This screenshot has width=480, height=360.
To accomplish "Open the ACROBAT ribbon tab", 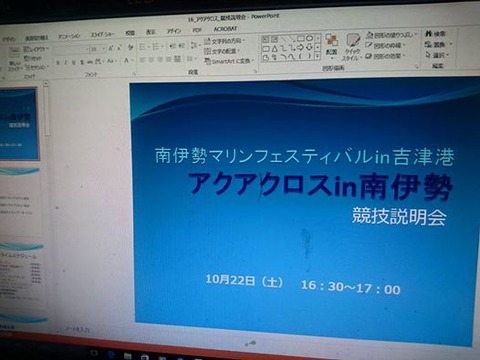I will pos(225,29).
